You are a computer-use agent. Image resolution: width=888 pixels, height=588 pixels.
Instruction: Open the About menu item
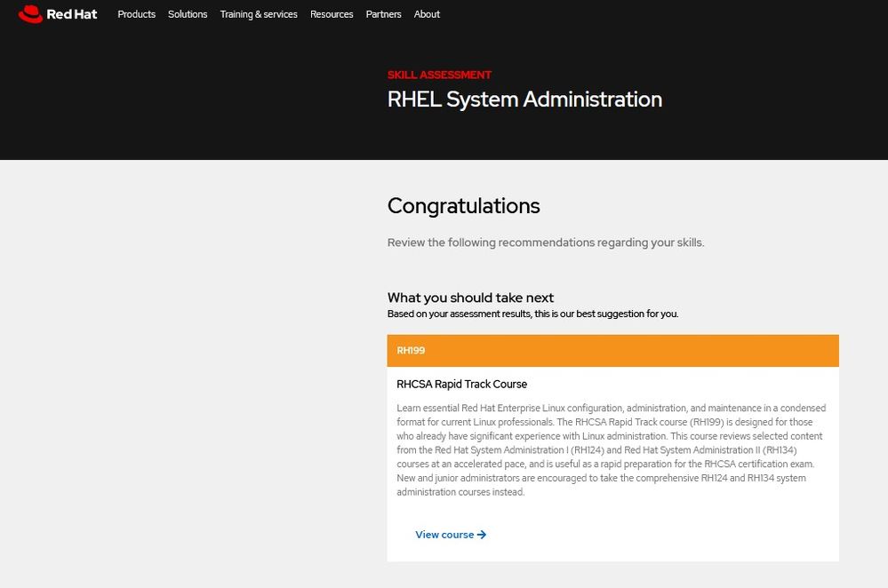(427, 14)
